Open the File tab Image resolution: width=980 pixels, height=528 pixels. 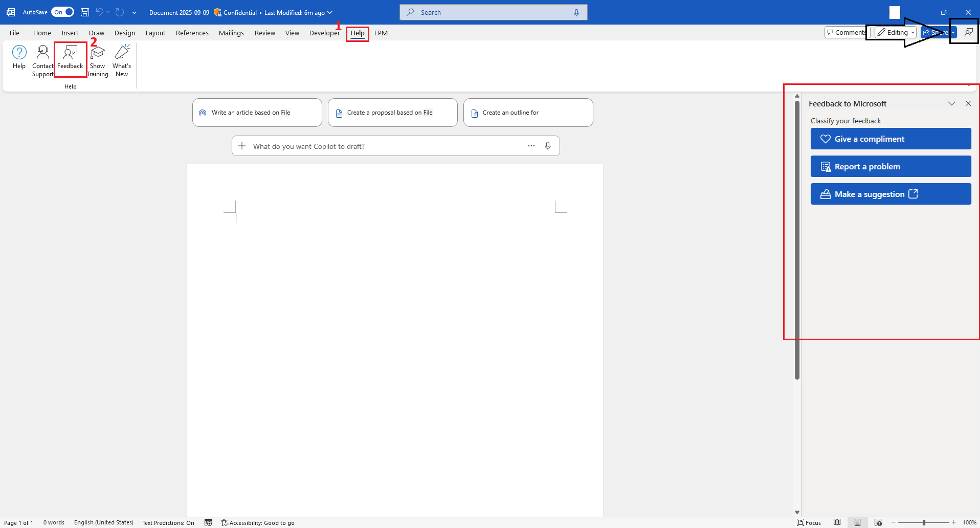pos(14,33)
